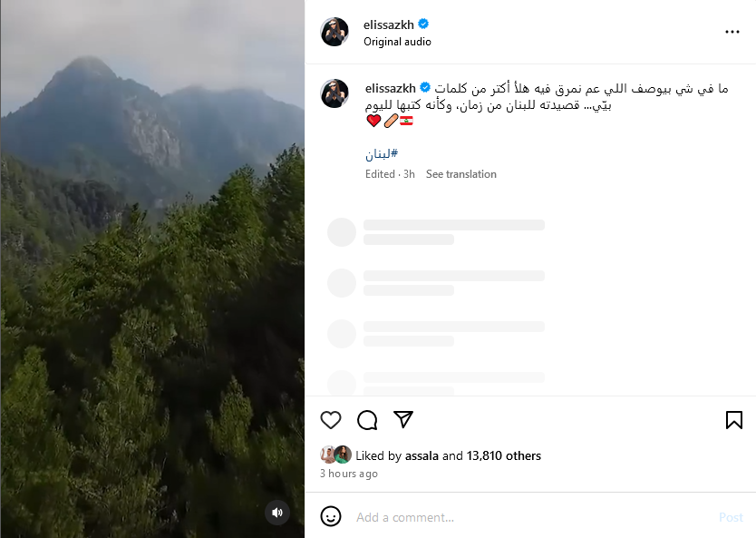Click the liker avatars beside Liked by

336,455
